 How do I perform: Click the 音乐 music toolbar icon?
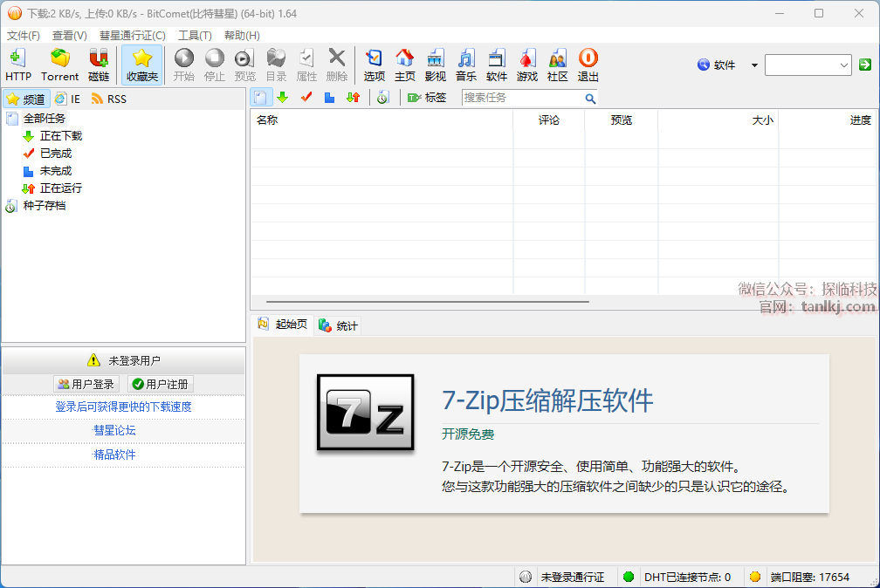[x=465, y=65]
